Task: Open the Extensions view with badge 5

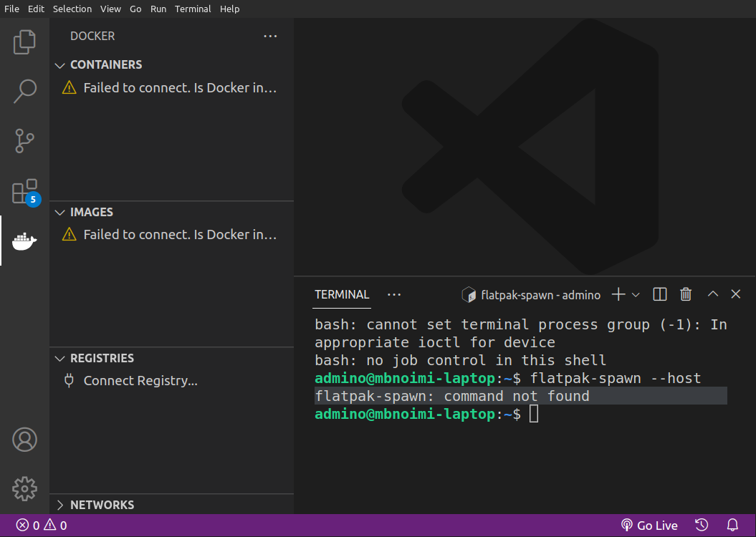Action: tap(26, 192)
